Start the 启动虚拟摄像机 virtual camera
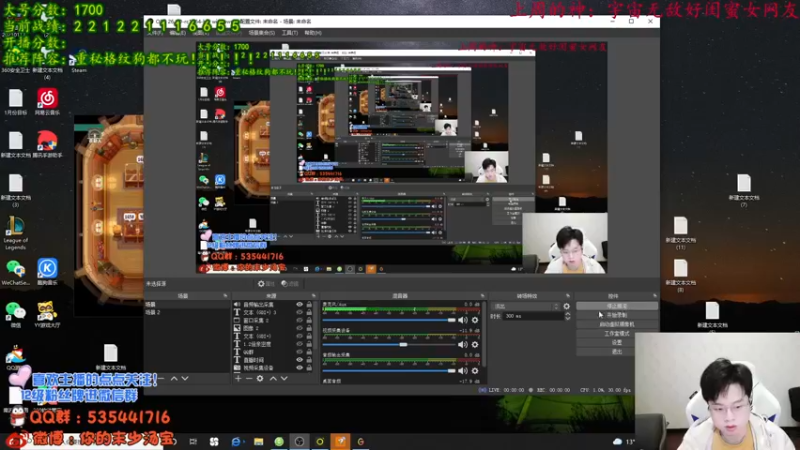The height and width of the screenshot is (450, 800). click(x=617, y=324)
